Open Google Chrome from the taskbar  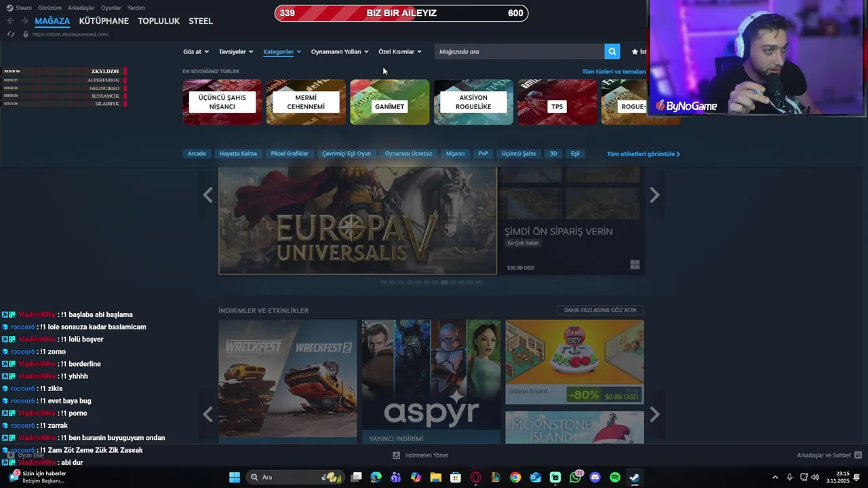tap(515, 477)
